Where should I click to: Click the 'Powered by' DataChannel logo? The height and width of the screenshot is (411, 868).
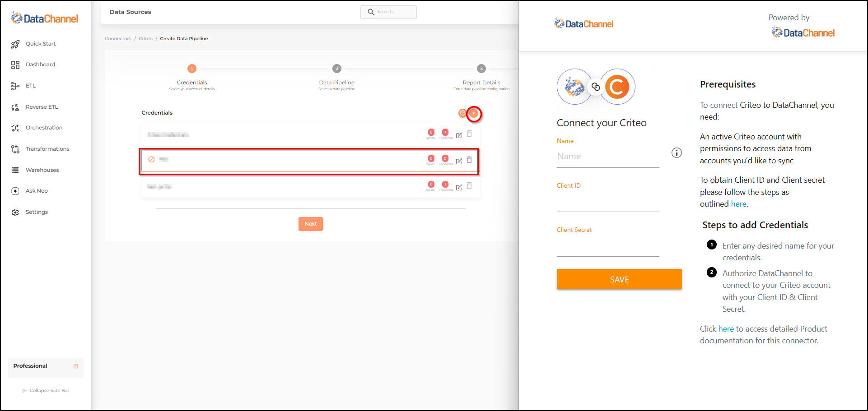coord(803,32)
